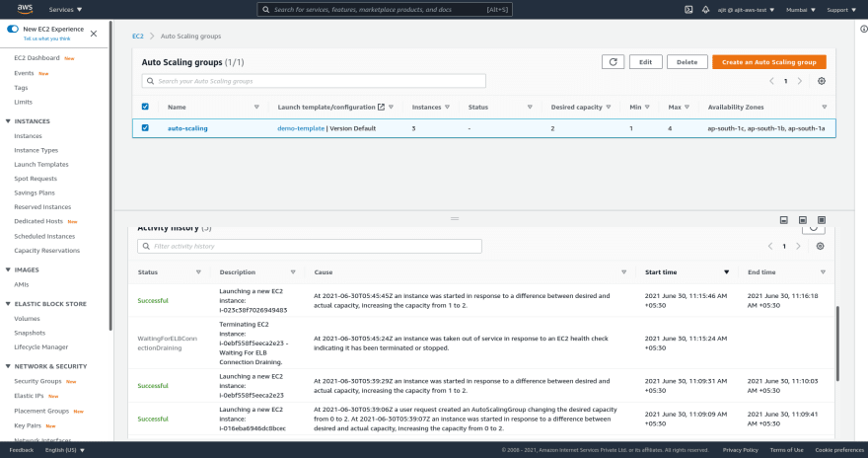Open EC2 Dashboard in sidebar
This screenshot has height=458, width=868.
36,57
